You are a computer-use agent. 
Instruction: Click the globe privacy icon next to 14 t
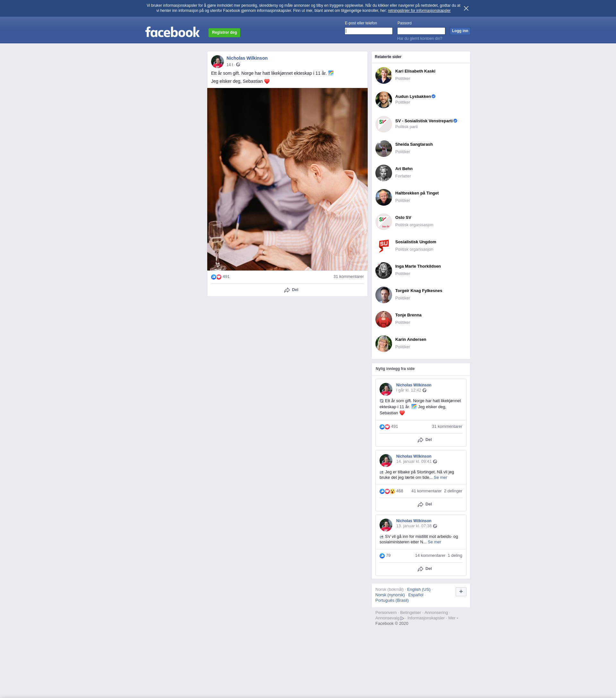coord(238,65)
